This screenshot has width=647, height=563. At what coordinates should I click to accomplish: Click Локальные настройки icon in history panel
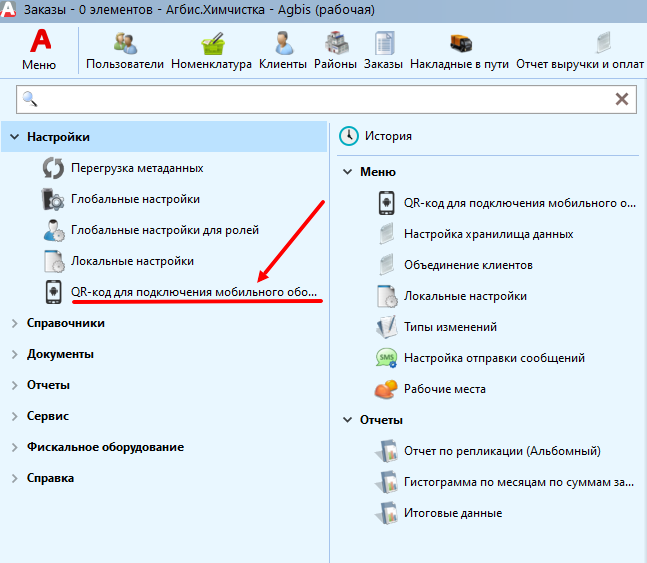pyautogui.click(x=387, y=296)
